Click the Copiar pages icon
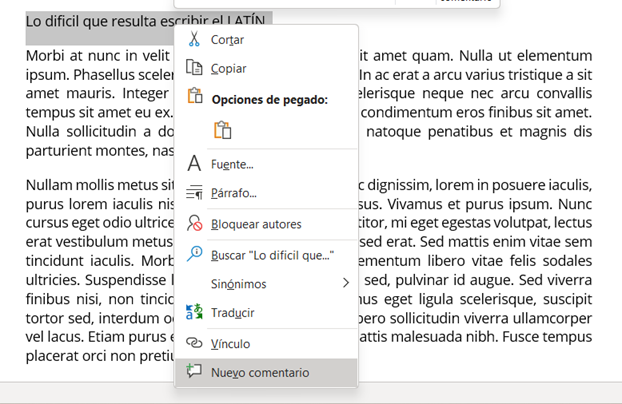The width and height of the screenshot is (622, 404). coord(194,67)
